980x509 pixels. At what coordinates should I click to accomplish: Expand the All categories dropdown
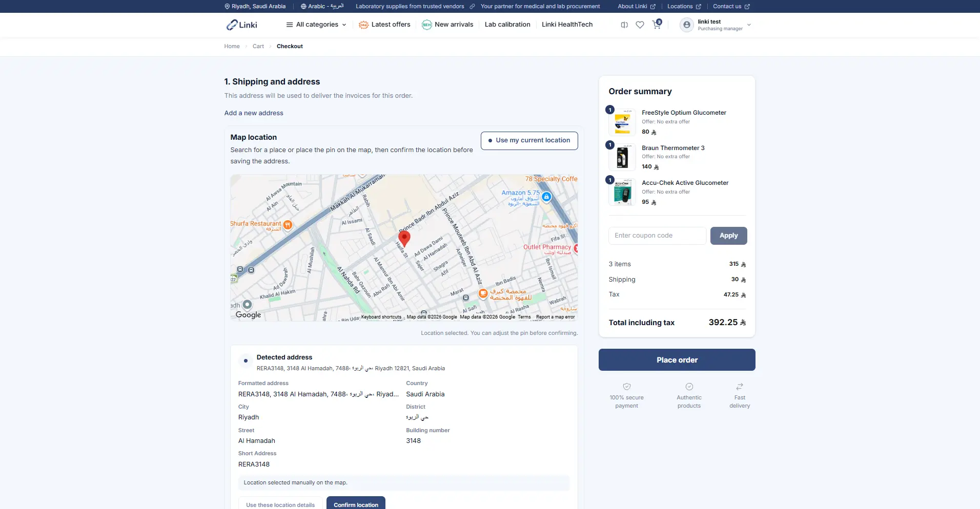coord(316,25)
